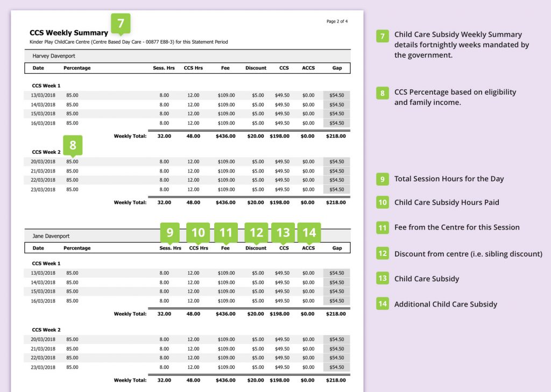Select the Jane Davenport section header

[x=51, y=236]
